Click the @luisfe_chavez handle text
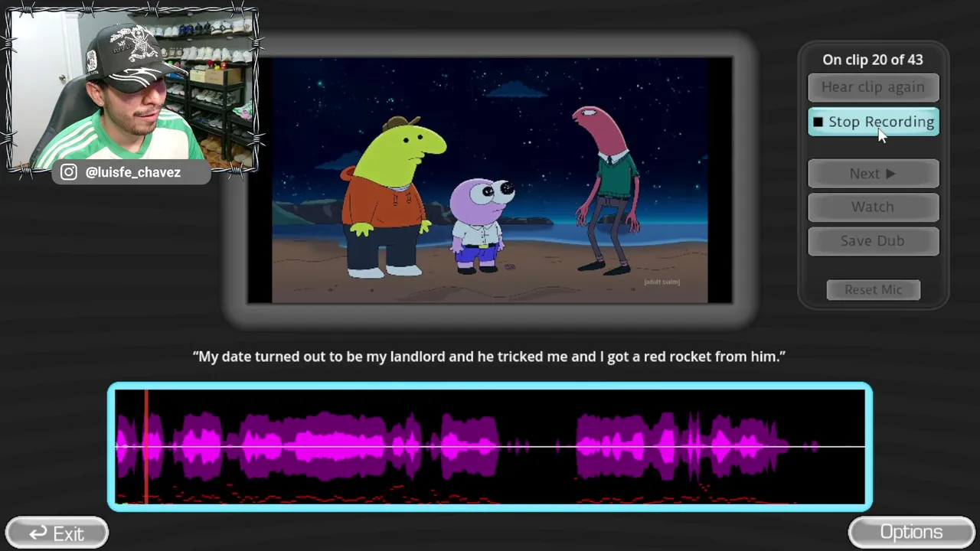980x551 pixels. (133, 172)
